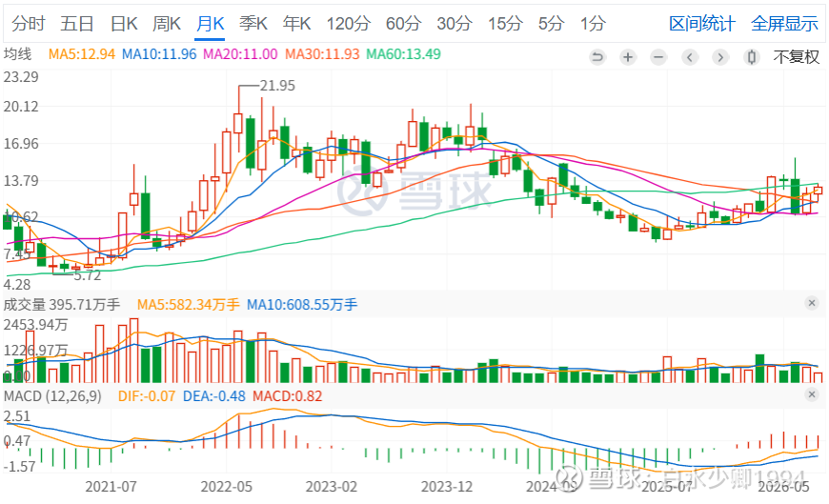Click the MA30:11.93 legend value
829x504 pixels.
pyautogui.click(x=322, y=54)
